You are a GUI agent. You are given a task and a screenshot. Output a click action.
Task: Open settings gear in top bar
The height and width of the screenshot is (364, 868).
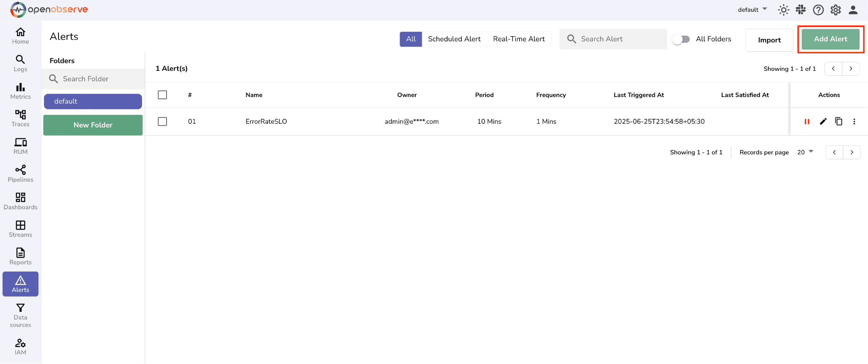pyautogui.click(x=835, y=10)
